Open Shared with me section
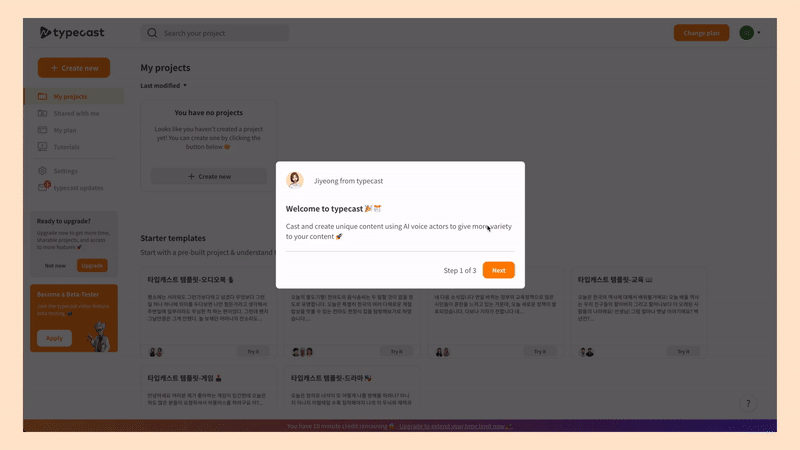This screenshot has width=800, height=450. coord(74,113)
